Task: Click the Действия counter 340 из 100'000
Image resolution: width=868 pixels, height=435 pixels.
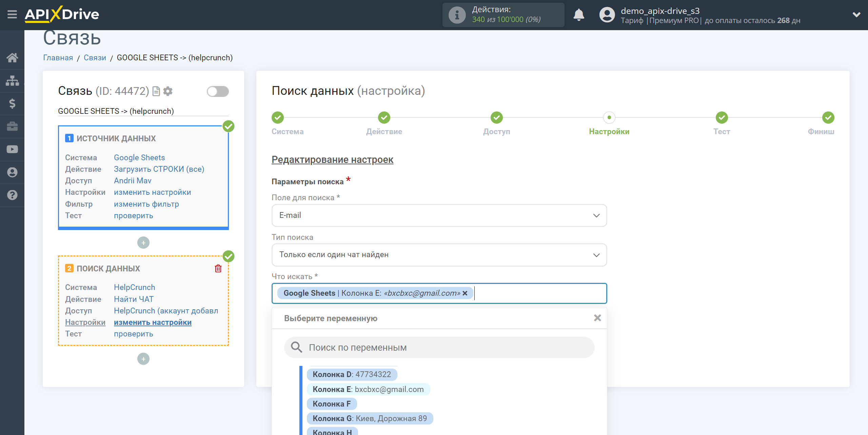Action: pyautogui.click(x=506, y=20)
